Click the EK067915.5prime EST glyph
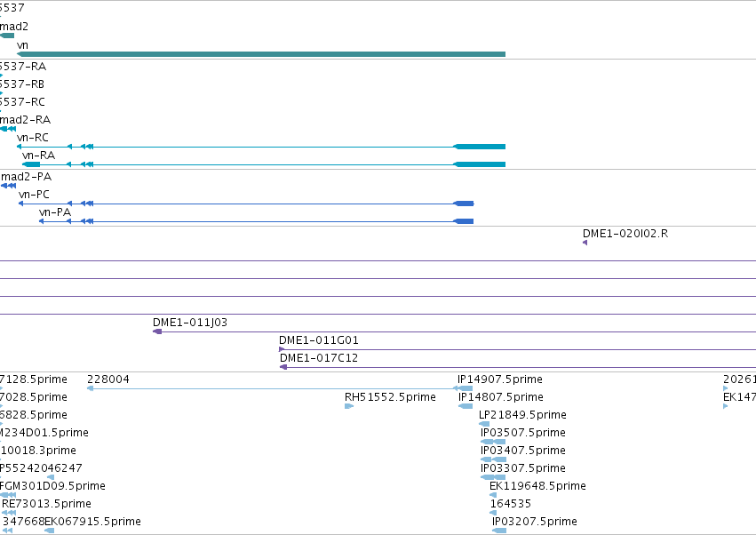Viewport: 756px width, 535px height. [49, 531]
